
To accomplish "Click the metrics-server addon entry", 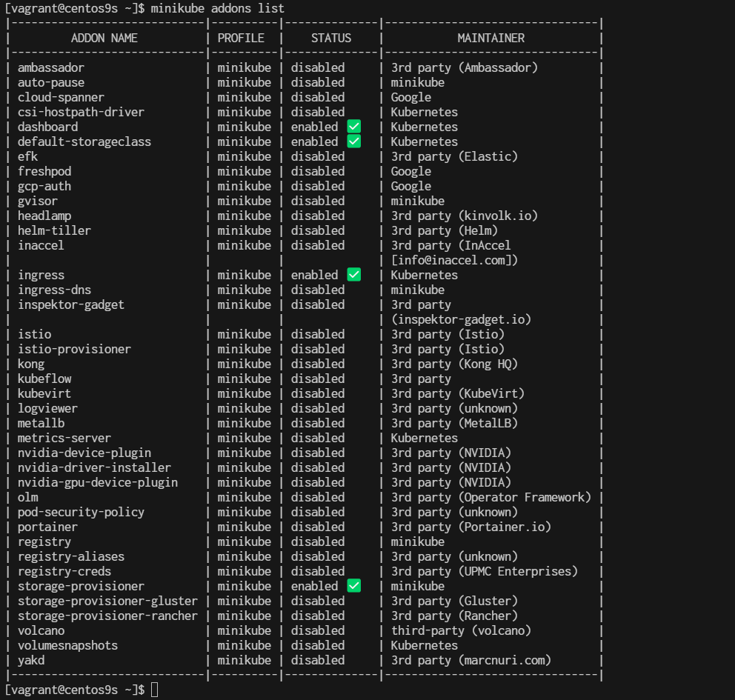I will pos(64,437).
